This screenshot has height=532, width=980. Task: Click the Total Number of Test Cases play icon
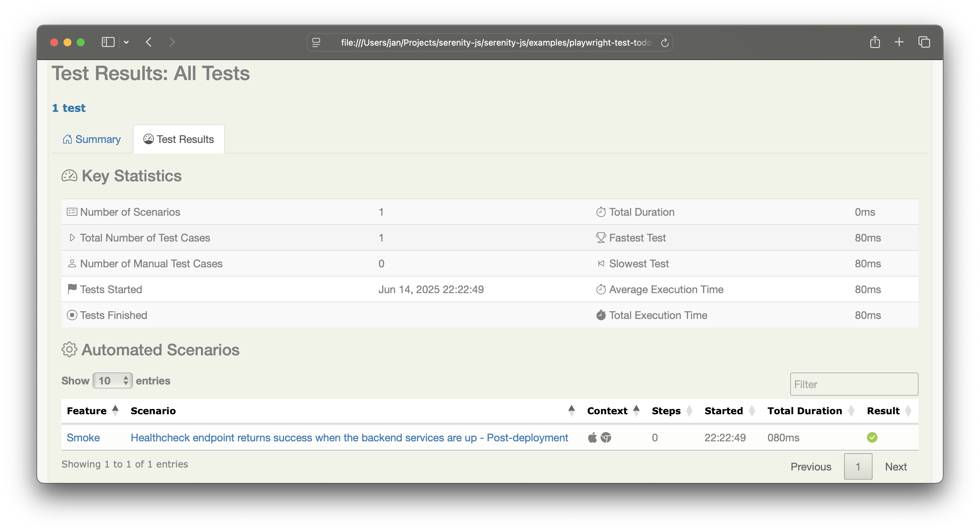[x=72, y=238]
